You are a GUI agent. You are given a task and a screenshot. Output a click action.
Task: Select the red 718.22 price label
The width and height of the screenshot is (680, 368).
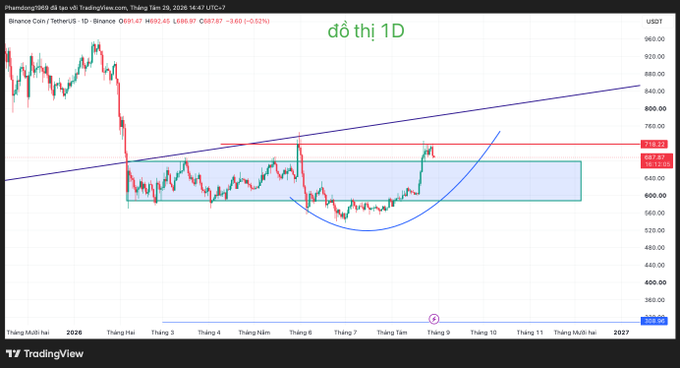click(x=654, y=144)
